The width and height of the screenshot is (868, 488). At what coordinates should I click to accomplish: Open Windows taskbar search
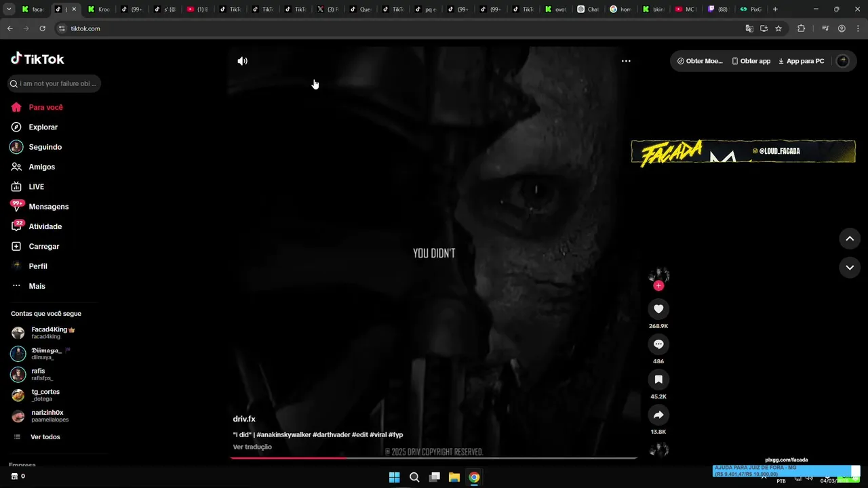tap(414, 477)
